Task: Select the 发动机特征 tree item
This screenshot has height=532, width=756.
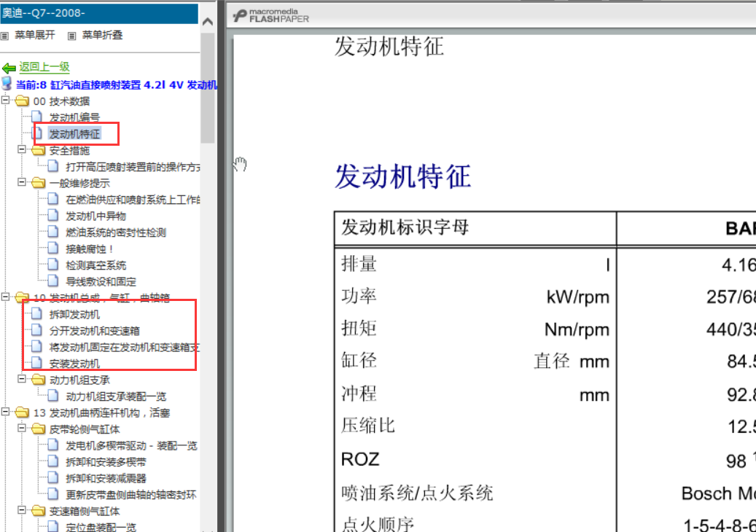Action: (x=74, y=133)
